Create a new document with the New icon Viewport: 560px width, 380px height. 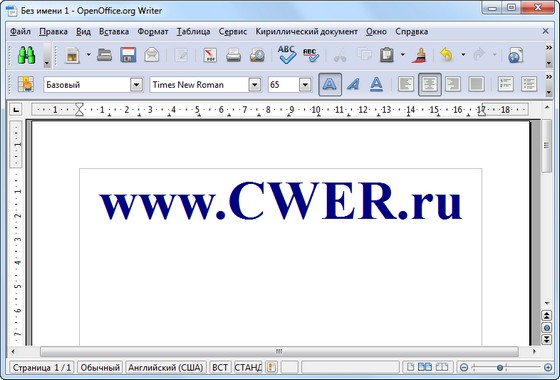click(72, 55)
